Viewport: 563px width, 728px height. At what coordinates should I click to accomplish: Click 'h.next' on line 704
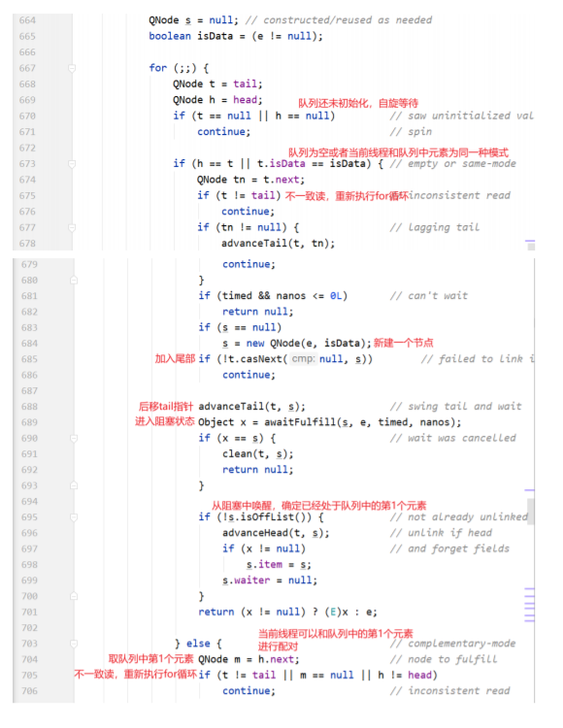tap(276, 659)
